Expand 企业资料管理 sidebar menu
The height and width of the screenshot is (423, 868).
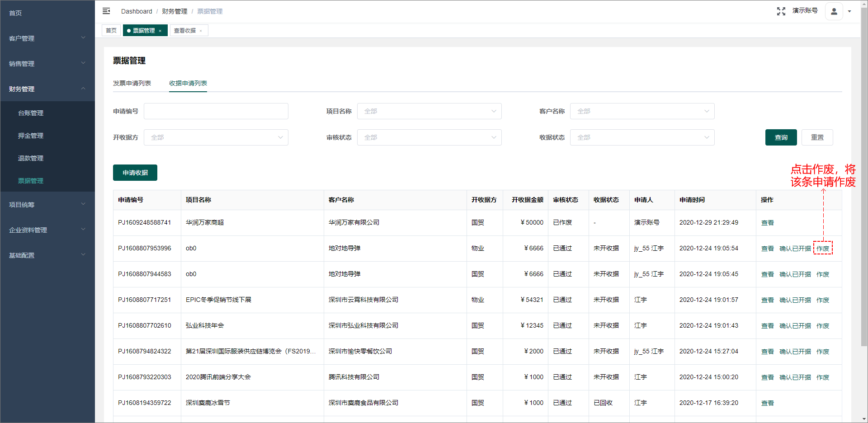(x=47, y=230)
